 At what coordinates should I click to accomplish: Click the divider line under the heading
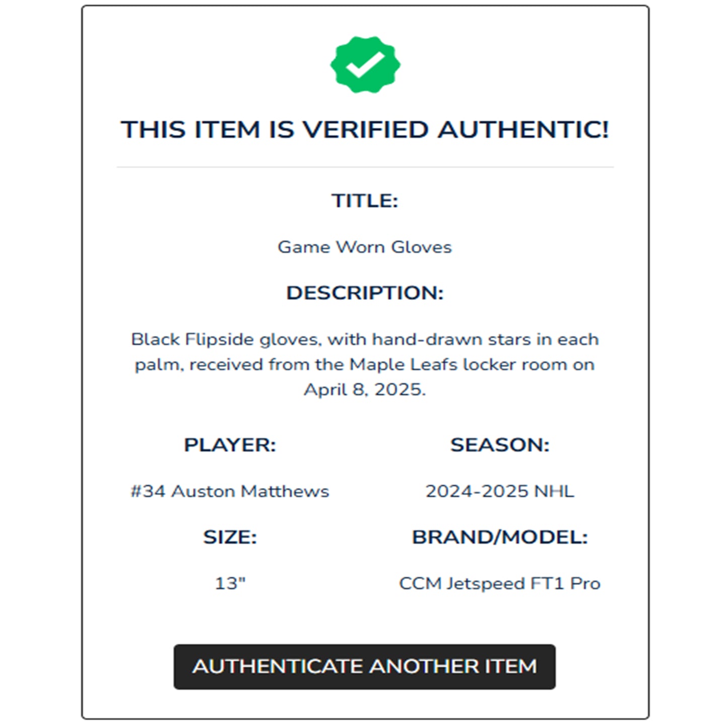click(x=365, y=167)
